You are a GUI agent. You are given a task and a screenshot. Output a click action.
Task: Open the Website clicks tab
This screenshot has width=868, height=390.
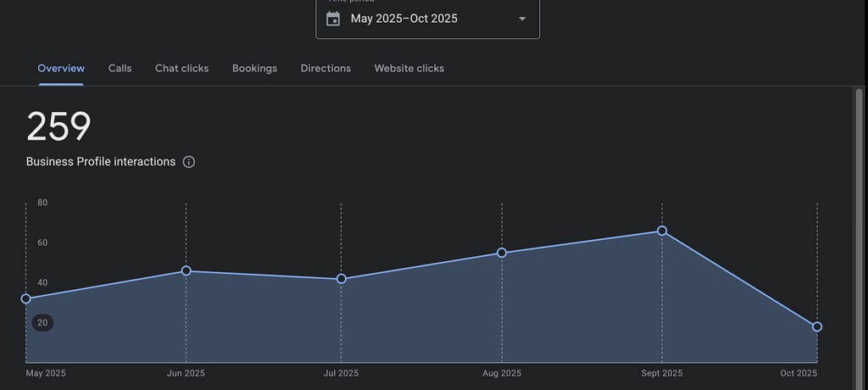click(409, 68)
